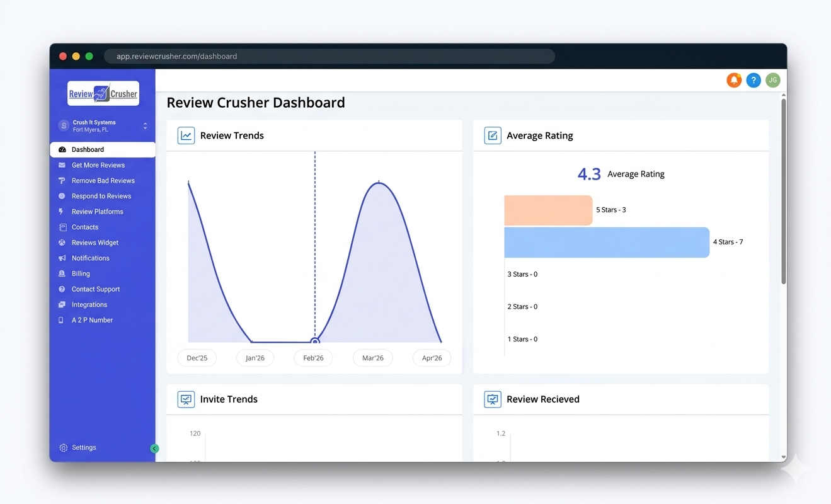The height and width of the screenshot is (504, 831).
Task: Click the orange 5 Stars bar
Action: click(x=549, y=210)
